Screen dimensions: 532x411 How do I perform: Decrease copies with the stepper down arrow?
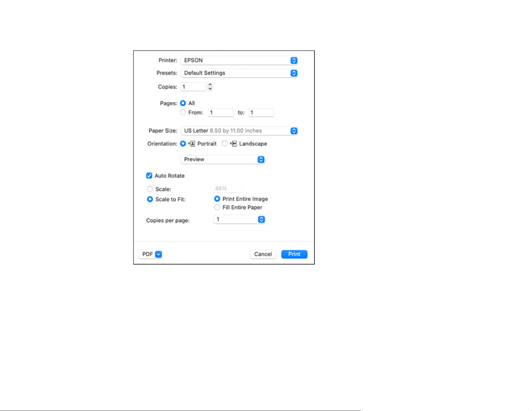pos(210,89)
